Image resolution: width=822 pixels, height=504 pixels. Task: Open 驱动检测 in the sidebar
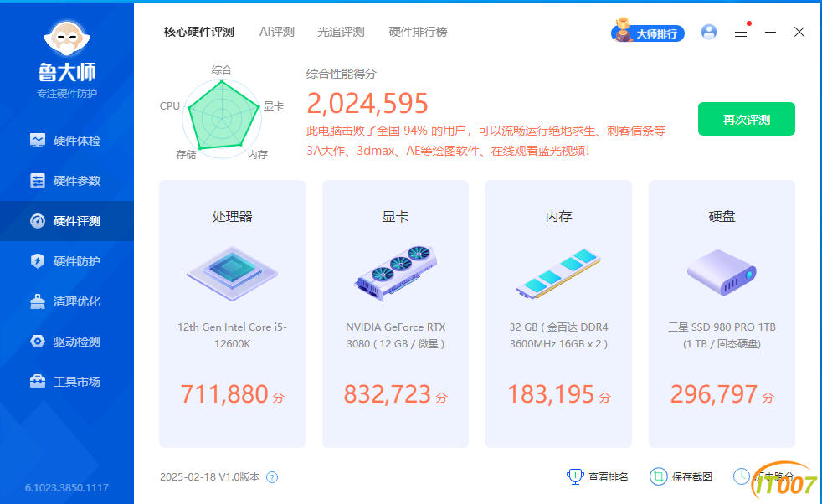click(67, 342)
